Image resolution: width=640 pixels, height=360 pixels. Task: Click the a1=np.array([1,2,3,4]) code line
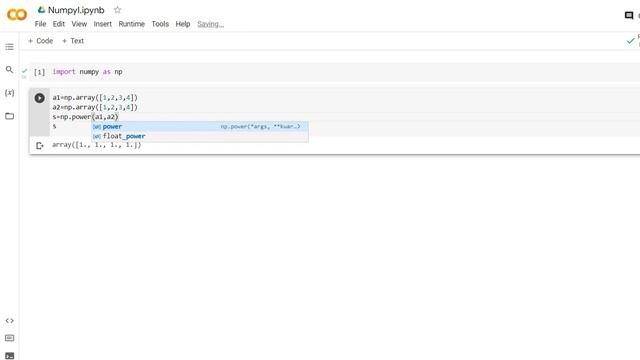coord(95,98)
